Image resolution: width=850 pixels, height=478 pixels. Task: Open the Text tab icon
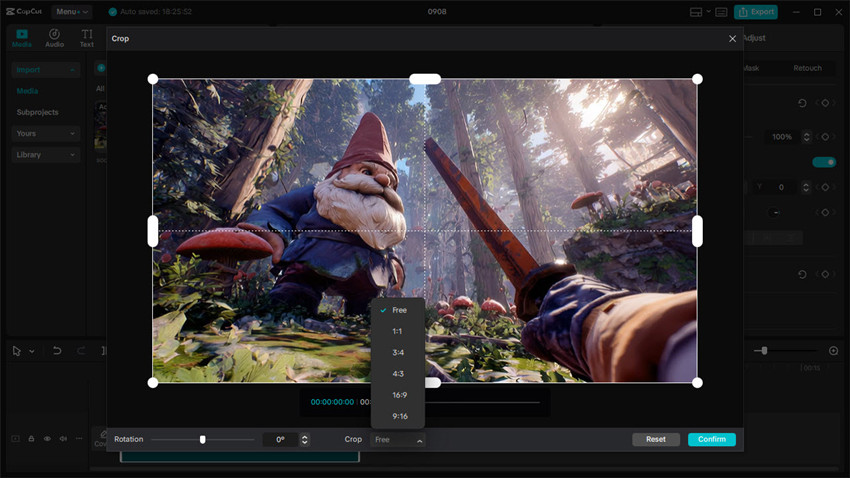pos(87,38)
